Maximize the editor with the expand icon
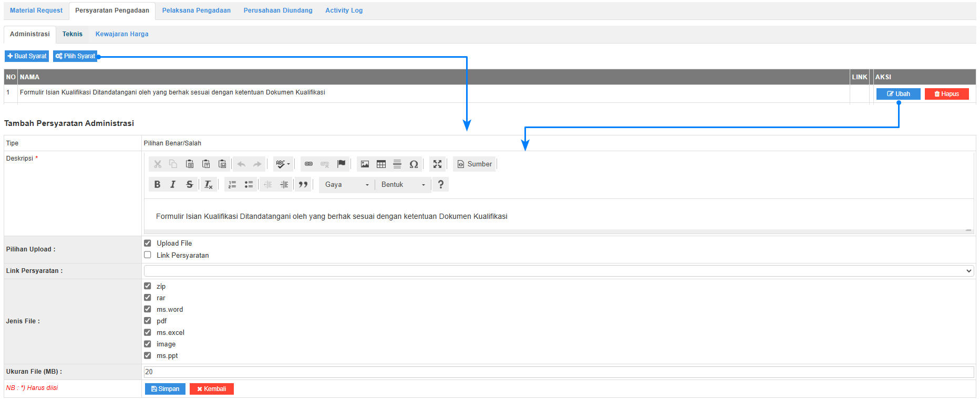Viewport: 980px width, 401px height. 437,164
